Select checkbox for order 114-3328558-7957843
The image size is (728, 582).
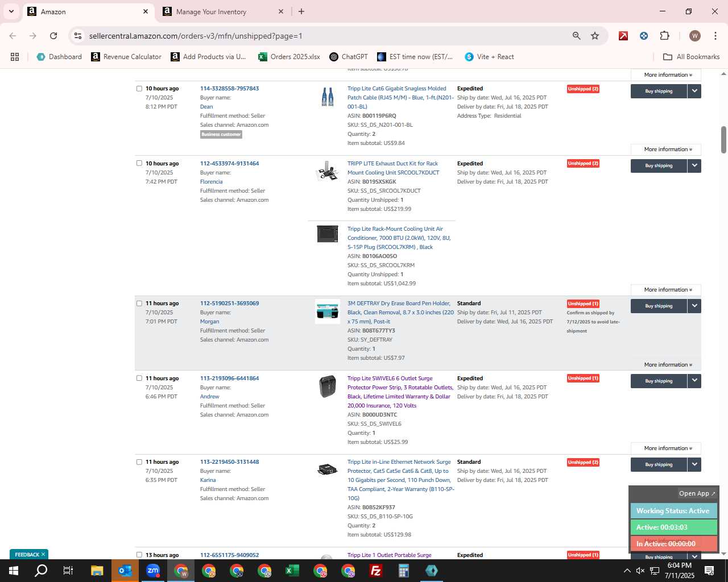[139, 88]
